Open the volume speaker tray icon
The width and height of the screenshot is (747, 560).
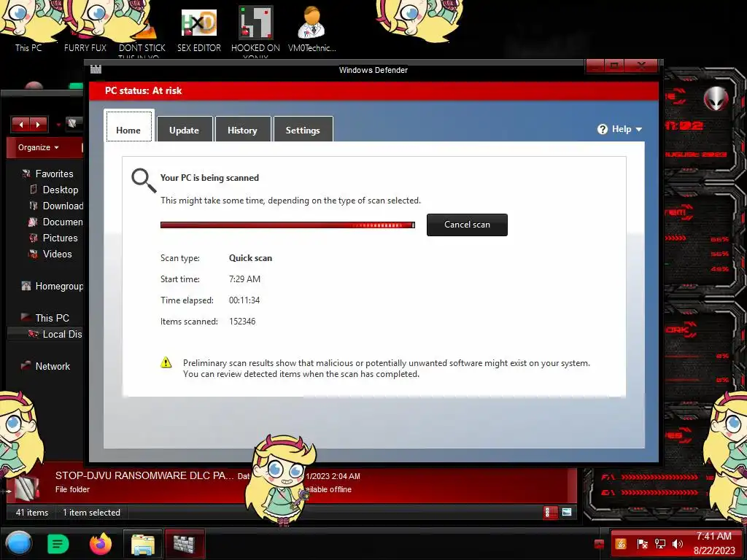coord(677,543)
